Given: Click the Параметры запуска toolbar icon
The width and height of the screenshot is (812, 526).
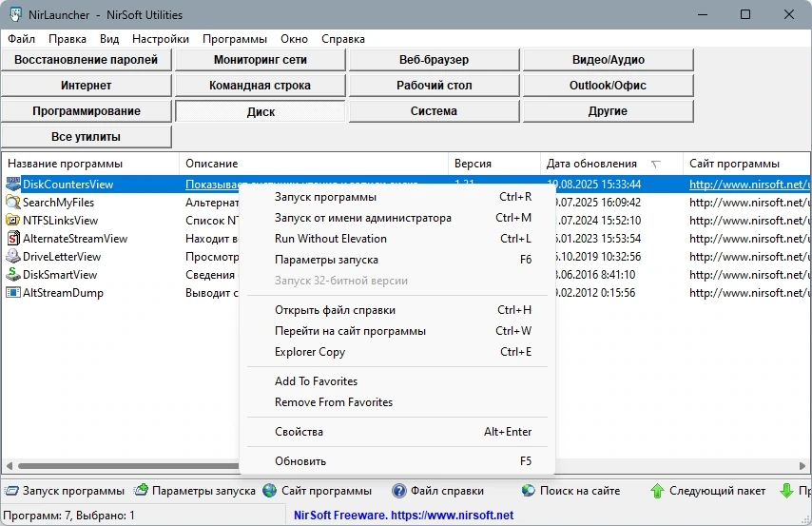Looking at the screenshot, I should pyautogui.click(x=141, y=490).
